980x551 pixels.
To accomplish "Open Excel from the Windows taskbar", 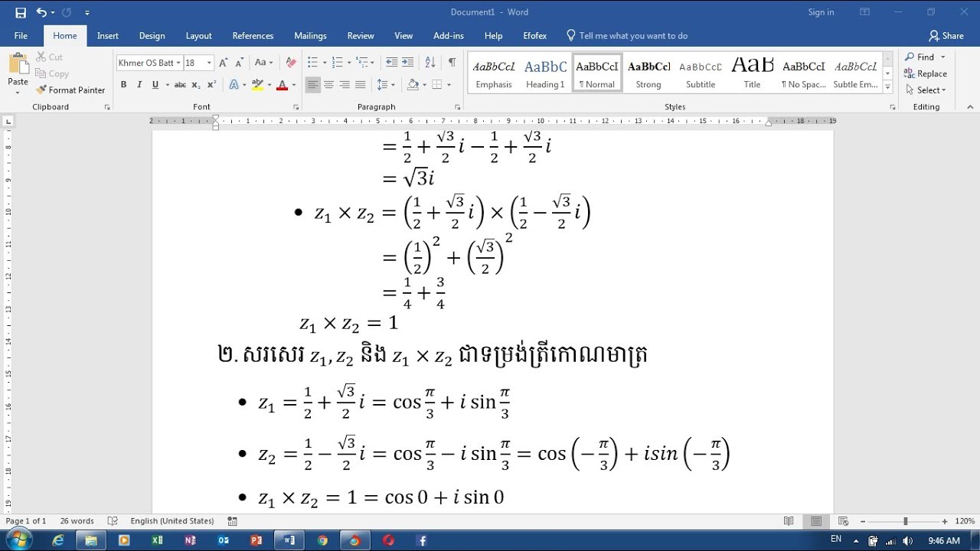I will point(157,540).
